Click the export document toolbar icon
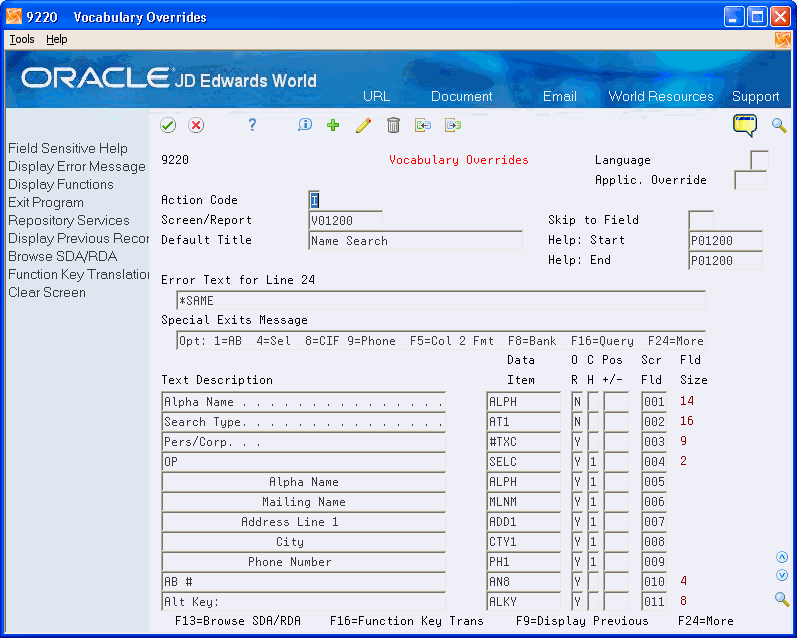The height and width of the screenshot is (638, 797). [453, 125]
